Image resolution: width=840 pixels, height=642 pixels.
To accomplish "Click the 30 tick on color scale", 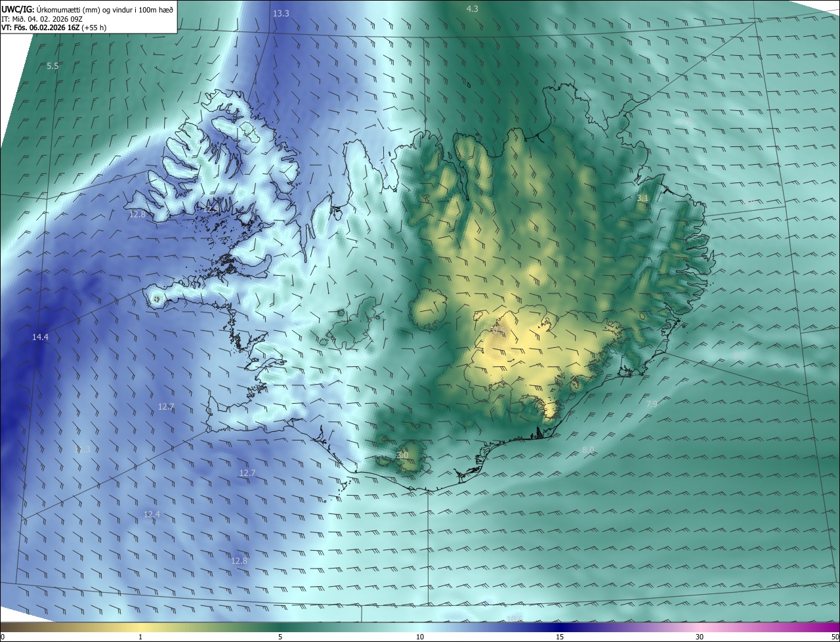I will (x=700, y=637).
